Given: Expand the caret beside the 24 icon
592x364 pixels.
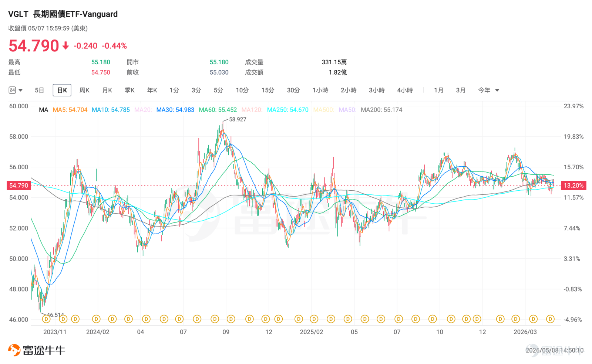Looking at the screenshot, I should (x=21, y=90).
